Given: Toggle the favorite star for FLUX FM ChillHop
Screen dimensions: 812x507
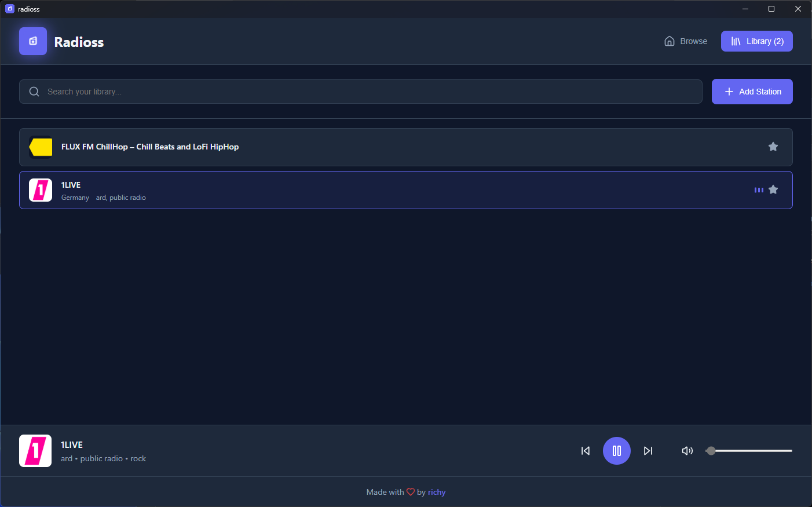Looking at the screenshot, I should pyautogui.click(x=773, y=147).
